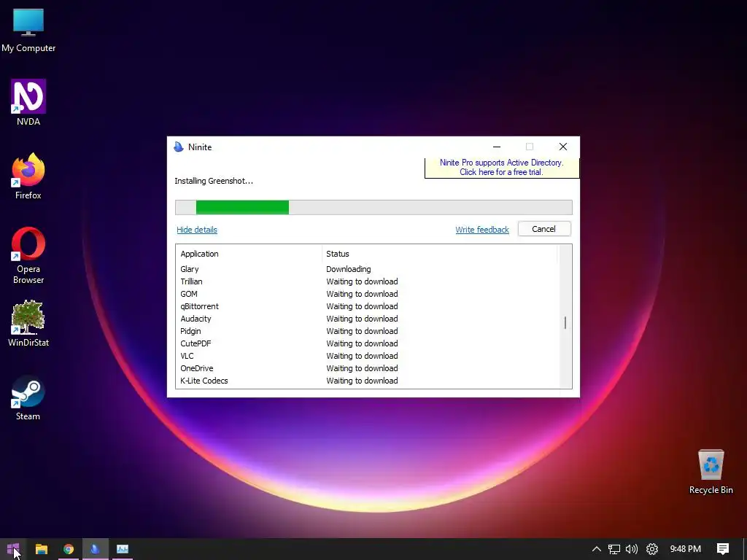Screen dimensions: 747x560
Task: Open Write feedback link
Action: coord(482,230)
